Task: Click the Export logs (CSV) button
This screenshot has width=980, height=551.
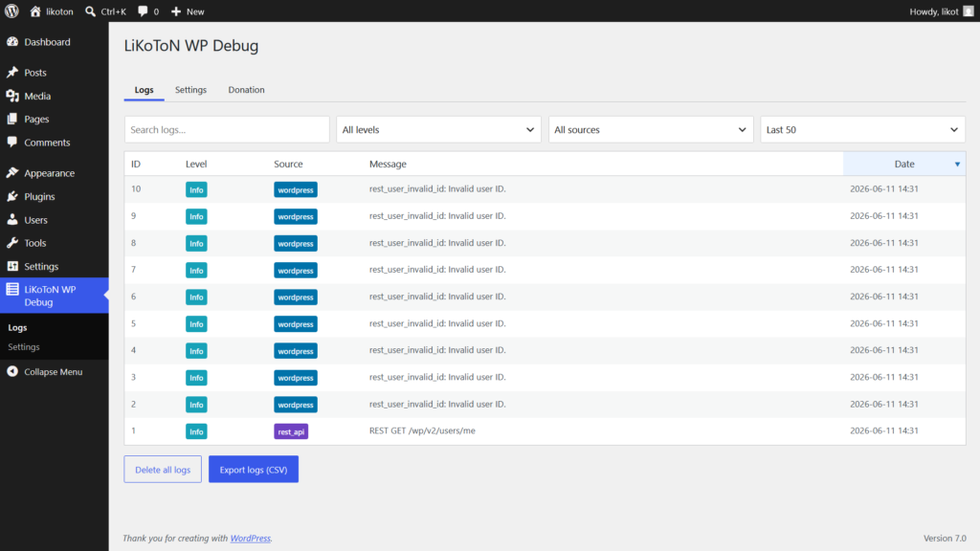Action: pos(253,469)
